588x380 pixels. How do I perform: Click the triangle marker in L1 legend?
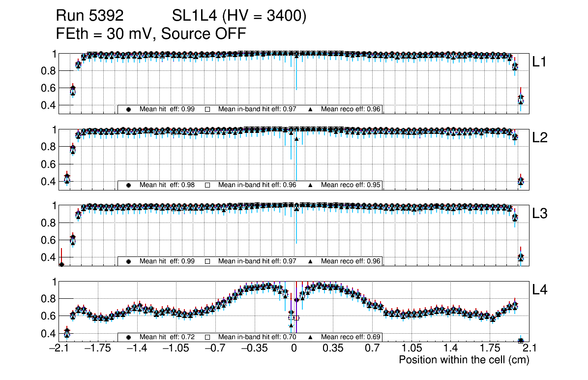(311, 109)
